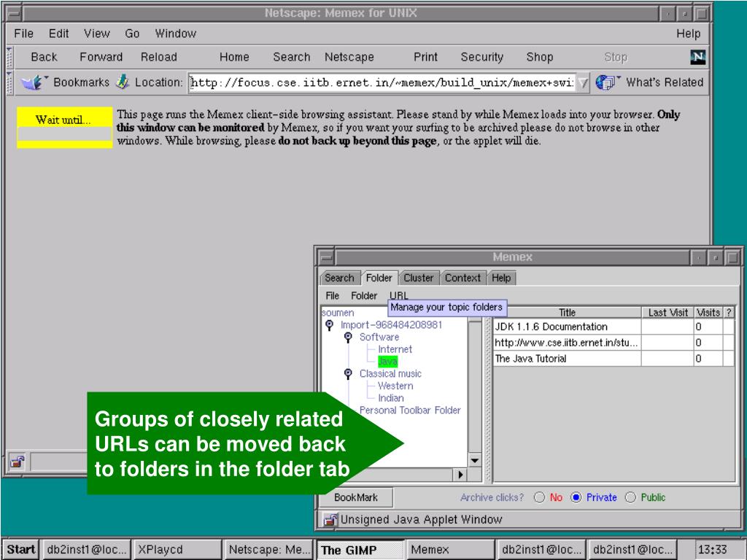Collapse the Import-968484208981 tree node
This screenshot has width=747, height=560.
[x=329, y=324]
